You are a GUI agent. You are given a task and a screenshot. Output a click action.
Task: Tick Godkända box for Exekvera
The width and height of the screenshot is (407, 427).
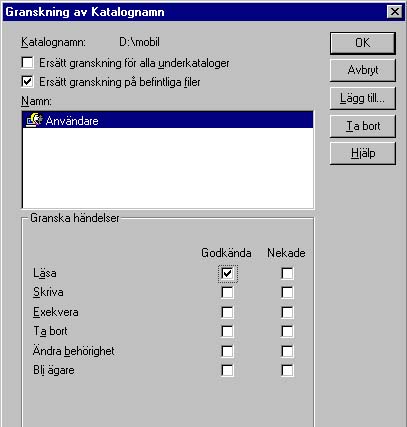click(227, 312)
